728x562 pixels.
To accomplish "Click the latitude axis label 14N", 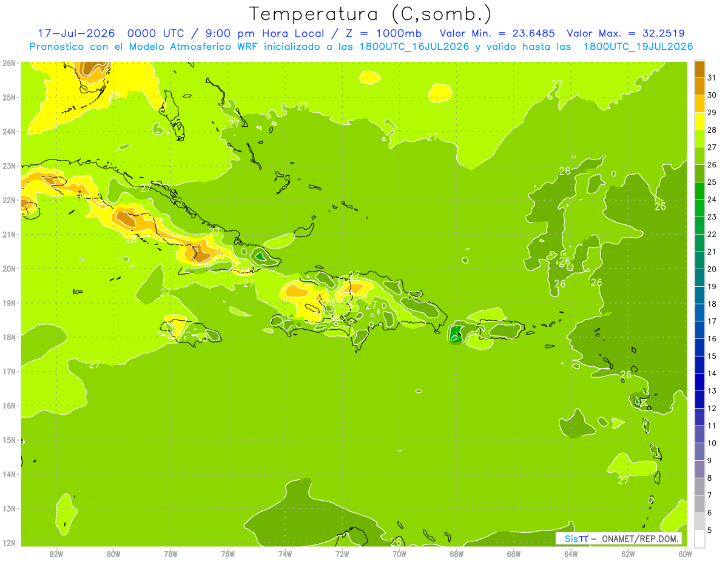I will 9,474.
